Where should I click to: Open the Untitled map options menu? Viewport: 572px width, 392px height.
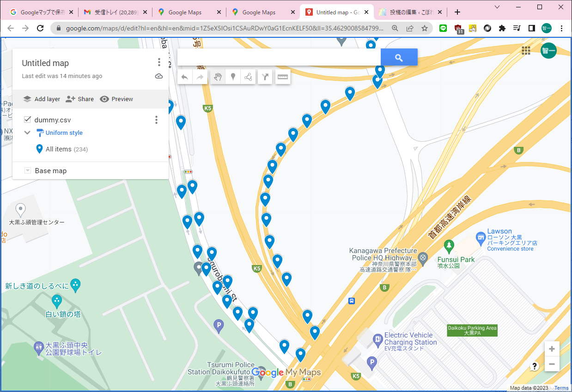[x=159, y=62]
